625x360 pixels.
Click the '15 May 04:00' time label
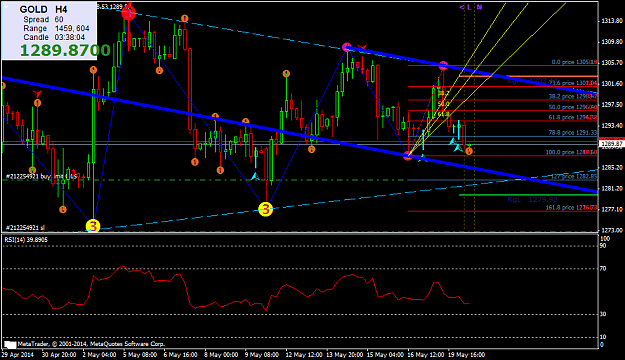pos(385,354)
